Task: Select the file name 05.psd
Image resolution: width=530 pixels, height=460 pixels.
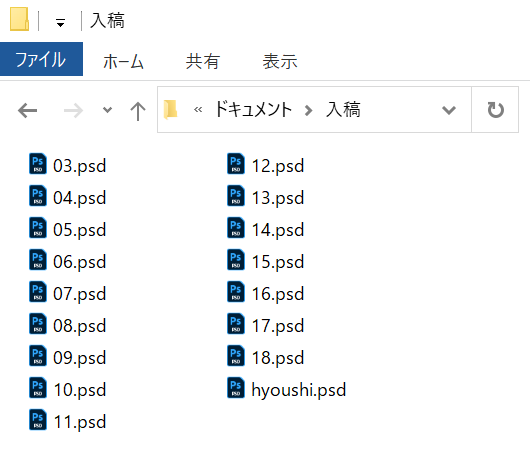Action: (80, 230)
